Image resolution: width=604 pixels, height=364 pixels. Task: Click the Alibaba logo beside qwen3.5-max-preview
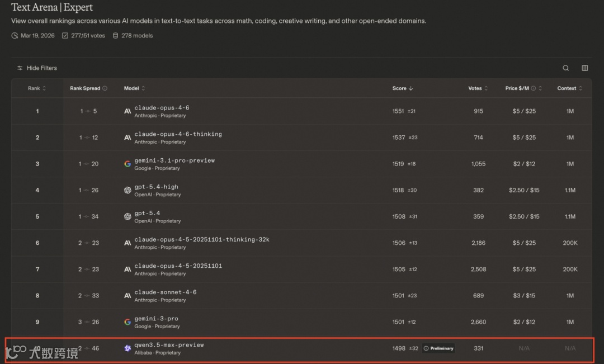click(x=128, y=348)
